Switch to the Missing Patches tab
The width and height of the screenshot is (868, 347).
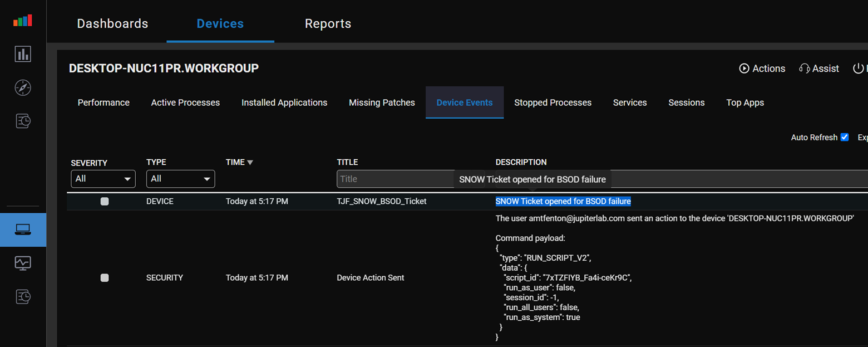point(382,102)
